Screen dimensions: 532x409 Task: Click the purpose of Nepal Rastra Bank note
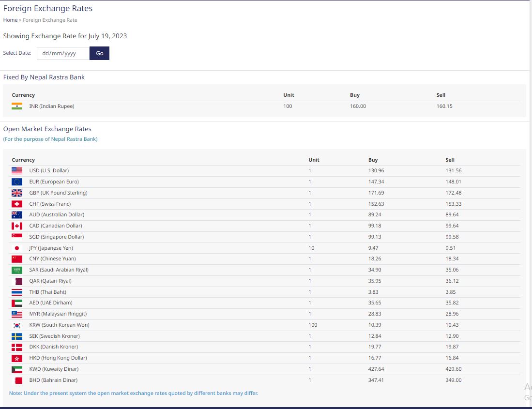[50, 139]
